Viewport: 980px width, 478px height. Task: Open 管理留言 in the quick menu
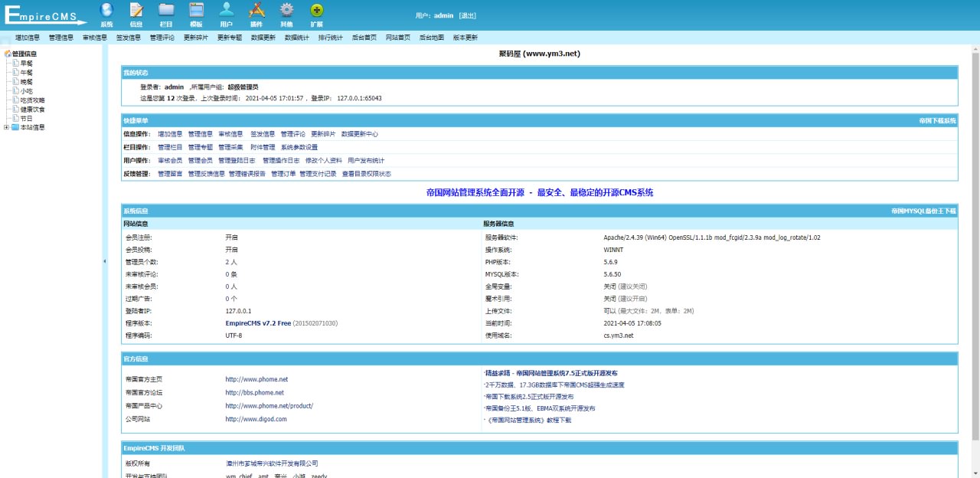click(x=170, y=174)
